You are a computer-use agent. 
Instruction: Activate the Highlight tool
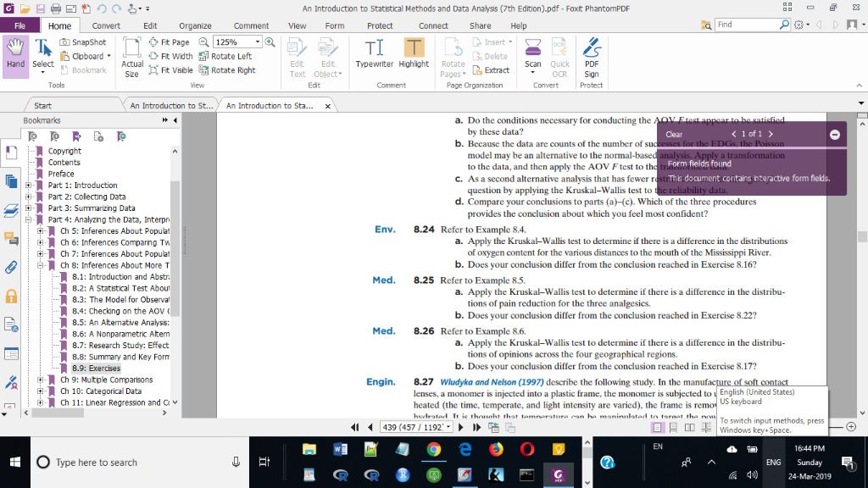(x=414, y=53)
